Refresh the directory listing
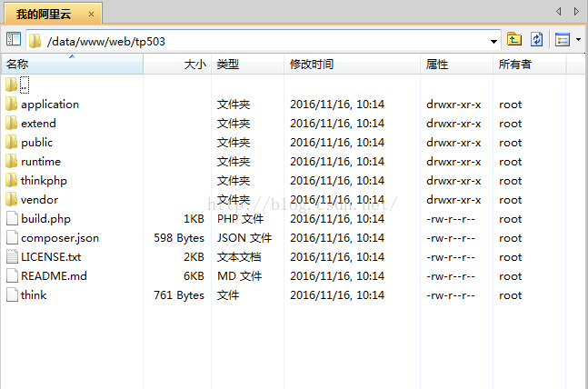 pos(536,39)
